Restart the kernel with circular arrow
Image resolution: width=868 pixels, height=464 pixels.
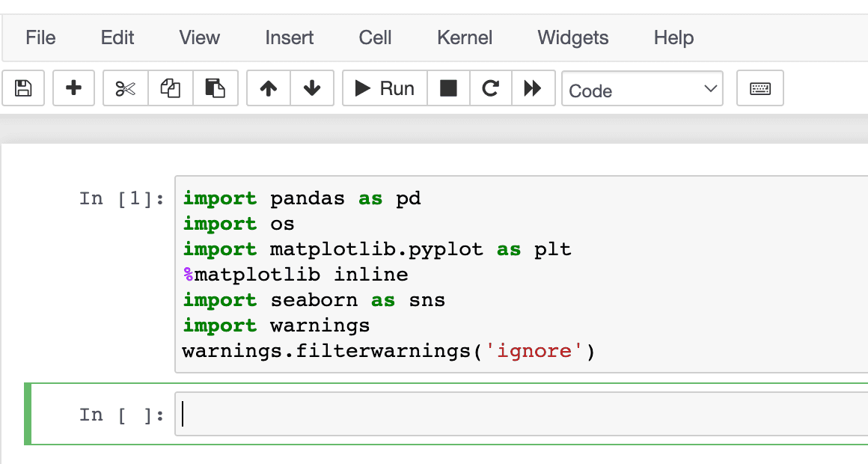pos(490,89)
